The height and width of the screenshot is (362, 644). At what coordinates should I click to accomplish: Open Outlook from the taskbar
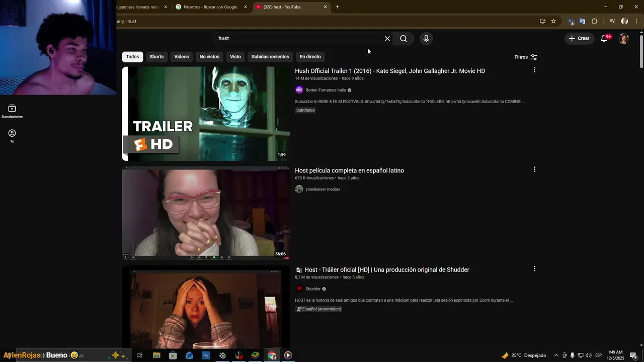click(189, 355)
